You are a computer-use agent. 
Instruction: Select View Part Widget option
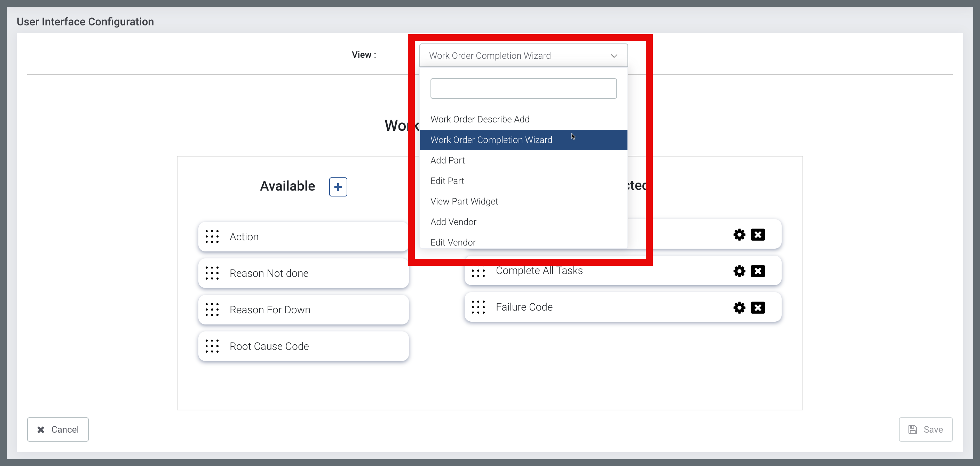click(464, 201)
